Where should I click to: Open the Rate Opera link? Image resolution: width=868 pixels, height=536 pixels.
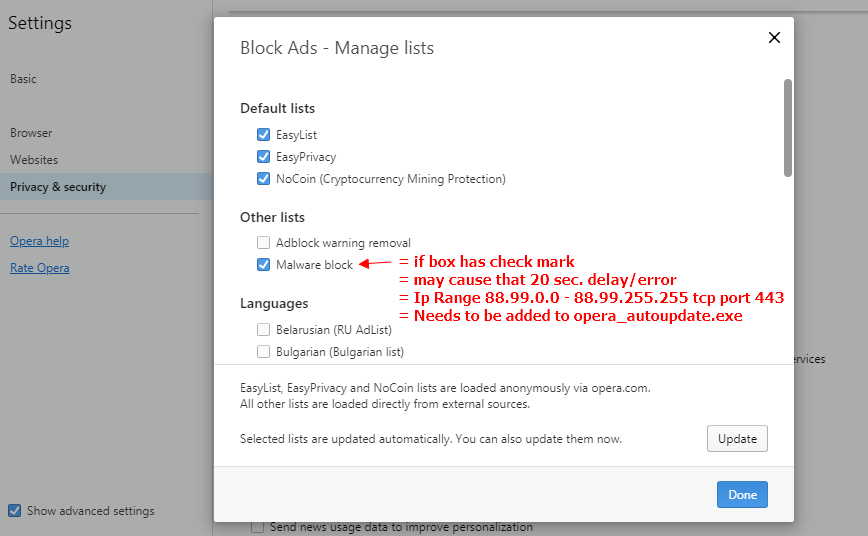point(39,268)
